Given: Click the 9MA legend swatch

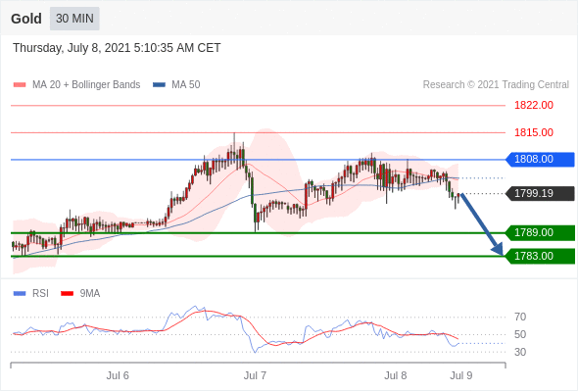Looking at the screenshot, I should [x=67, y=294].
